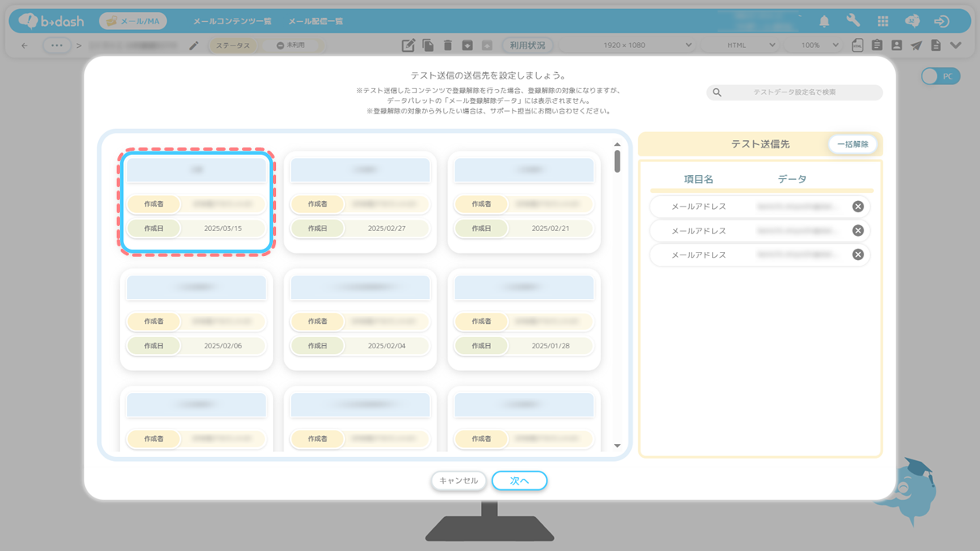Click the ellipsis breadcrumb button
980x551 pixels.
[x=56, y=45]
